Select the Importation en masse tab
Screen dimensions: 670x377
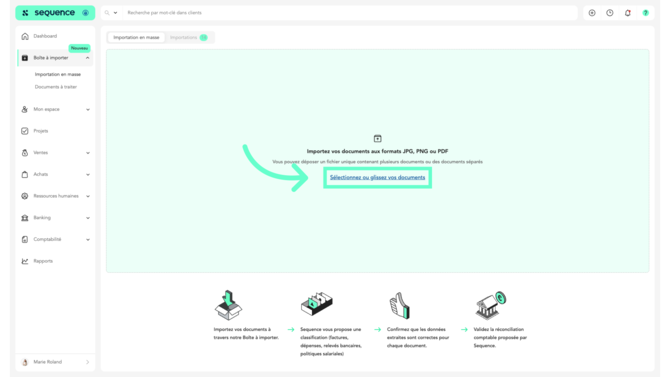click(136, 38)
